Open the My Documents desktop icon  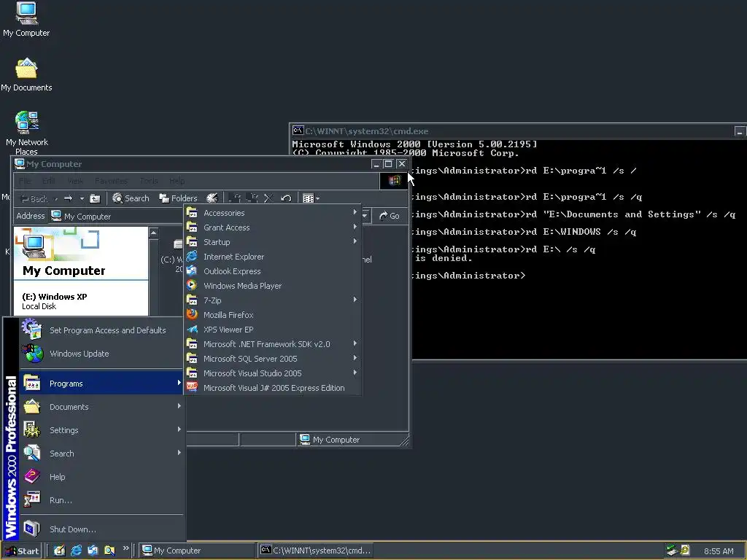(x=26, y=74)
